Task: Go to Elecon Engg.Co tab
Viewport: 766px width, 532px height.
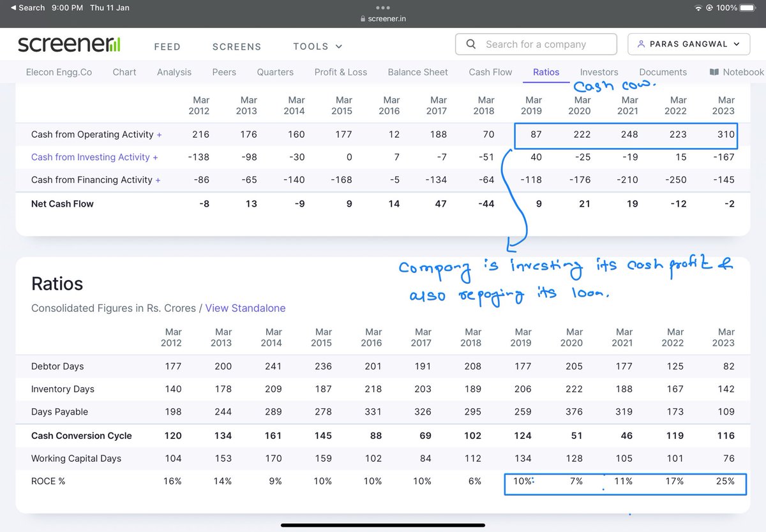Action: pos(59,72)
